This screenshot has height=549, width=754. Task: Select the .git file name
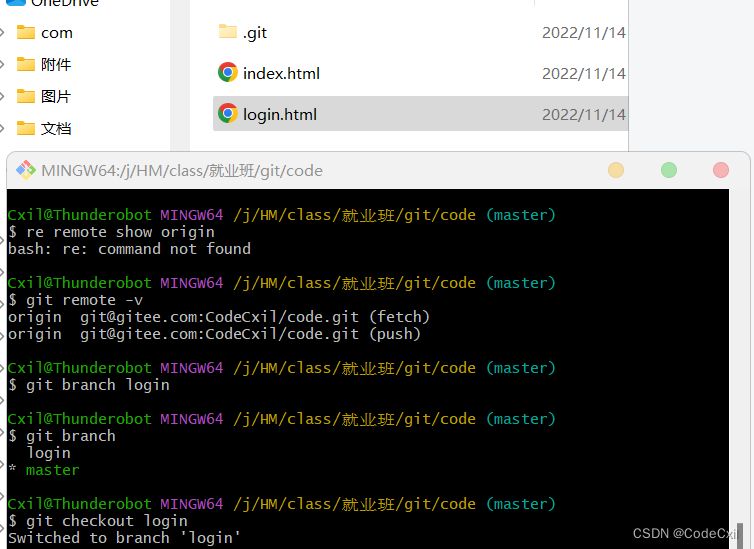pyautogui.click(x=255, y=33)
